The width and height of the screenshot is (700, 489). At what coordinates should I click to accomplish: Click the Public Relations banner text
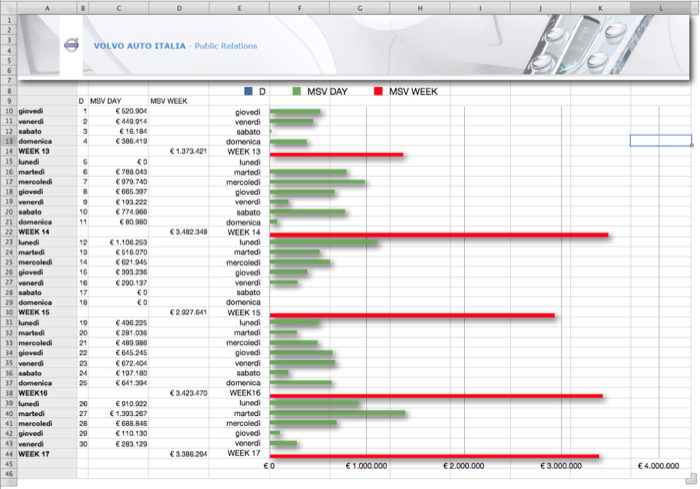[x=225, y=46]
